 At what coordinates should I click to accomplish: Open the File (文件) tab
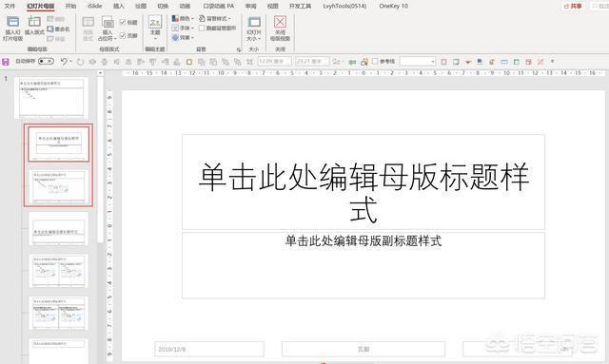[x=10, y=6]
